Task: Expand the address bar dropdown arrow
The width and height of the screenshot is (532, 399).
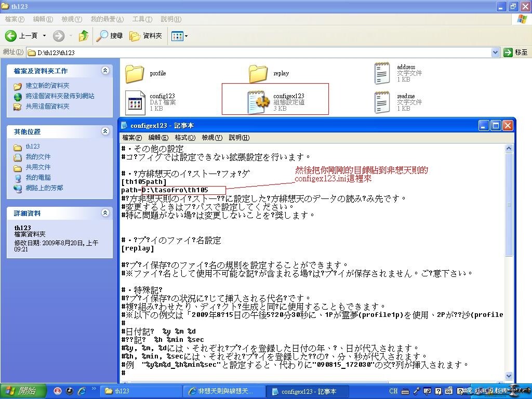Action: pyautogui.click(x=495, y=52)
